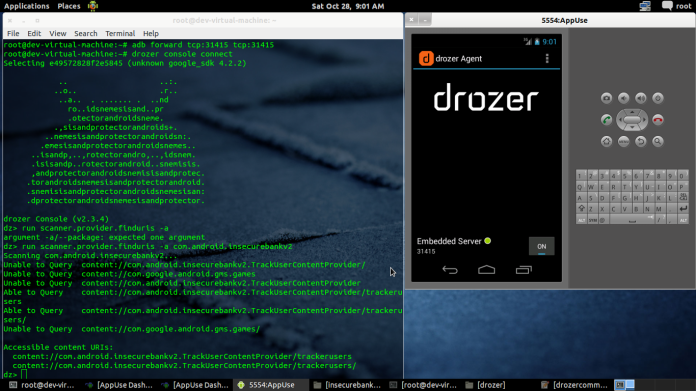Expand the Places menu in top panel
The height and width of the screenshot is (391, 696).
pyautogui.click(x=69, y=6)
